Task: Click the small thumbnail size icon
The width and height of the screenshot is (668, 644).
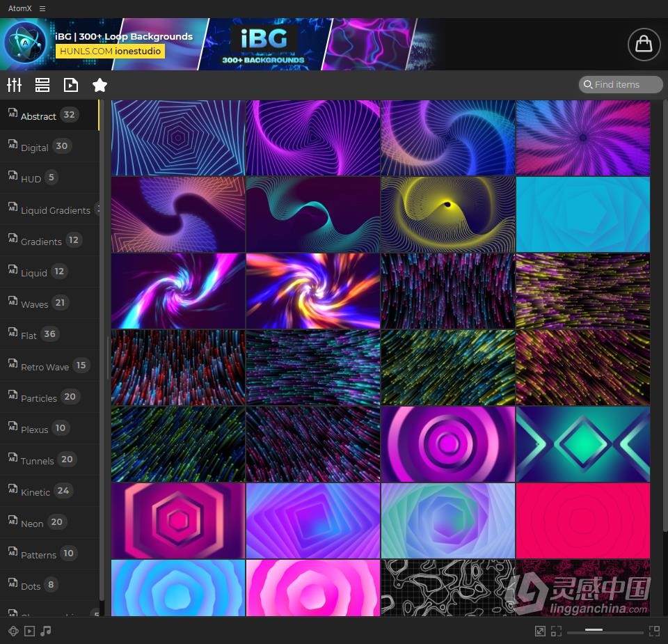Action: coord(556,631)
